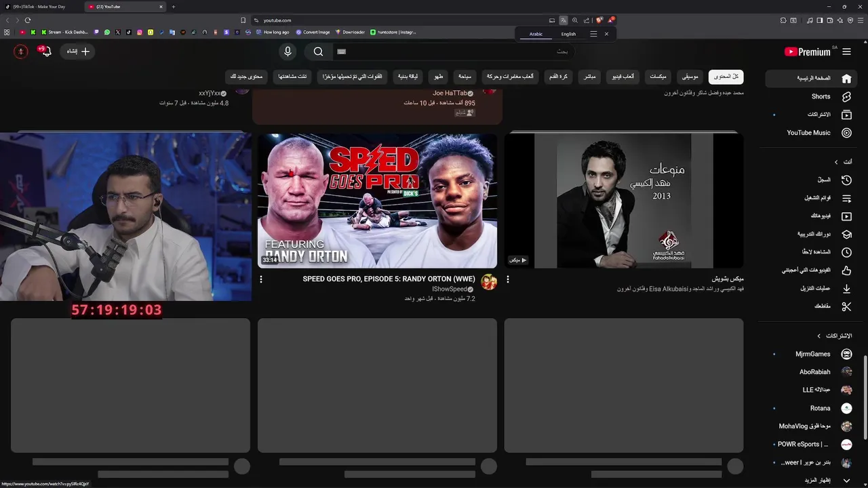Toggle the browser sidebar panel icon
Viewport: 868px width, 488px height.
click(820, 20)
